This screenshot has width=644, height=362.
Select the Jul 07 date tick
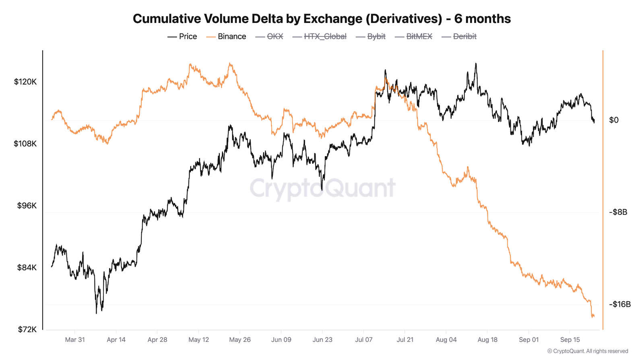coord(364,340)
